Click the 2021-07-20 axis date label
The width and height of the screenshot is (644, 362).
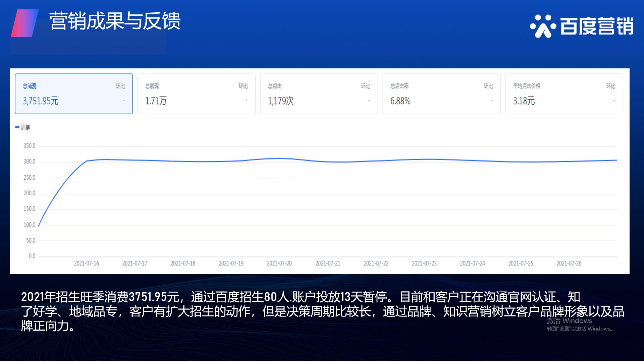(x=279, y=263)
